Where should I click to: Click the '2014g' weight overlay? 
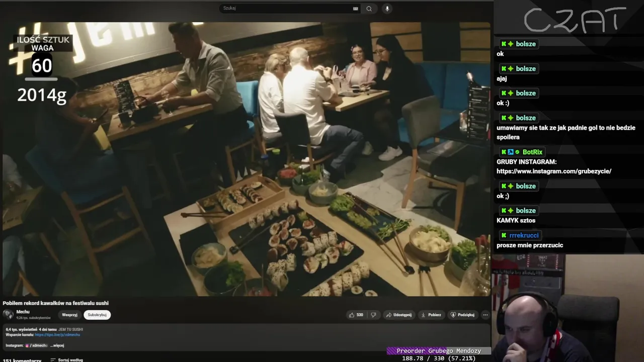point(42,95)
